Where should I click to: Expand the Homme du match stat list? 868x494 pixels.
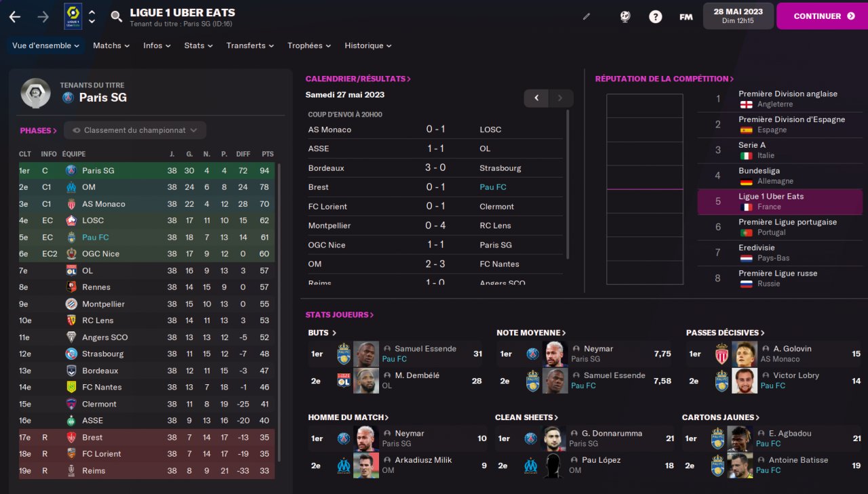[349, 417]
